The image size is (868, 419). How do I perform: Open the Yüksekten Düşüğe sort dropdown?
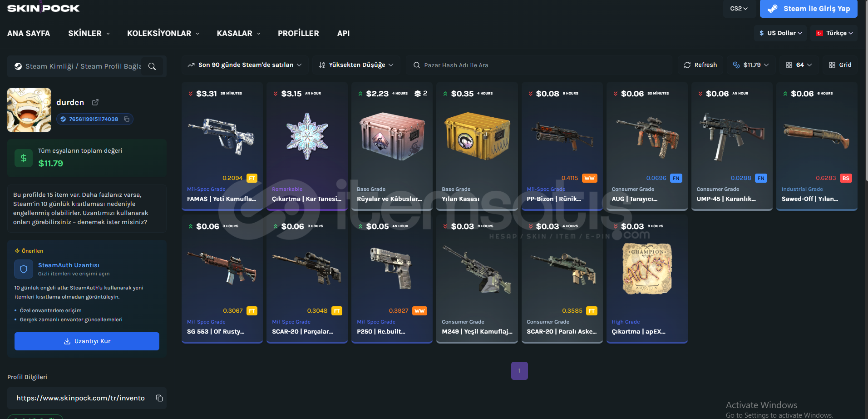(x=356, y=65)
